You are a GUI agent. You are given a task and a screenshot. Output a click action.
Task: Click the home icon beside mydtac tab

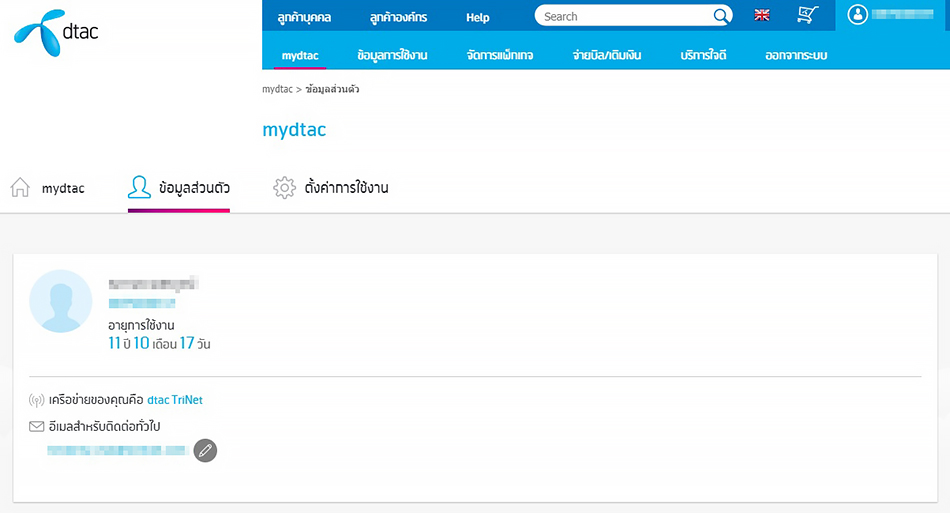pos(20,187)
